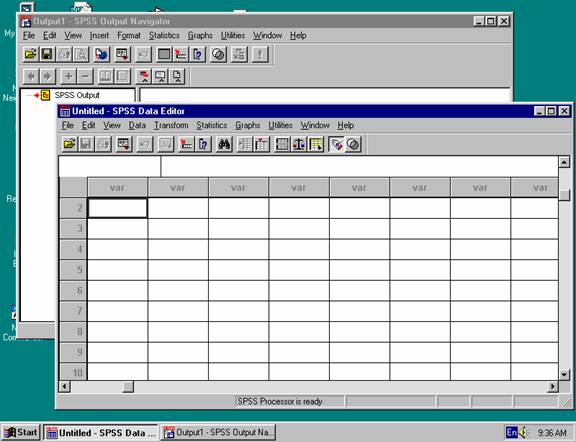Click the Print icon in Data Editor toolbar
This screenshot has height=442, width=576.
pyautogui.click(x=102, y=144)
